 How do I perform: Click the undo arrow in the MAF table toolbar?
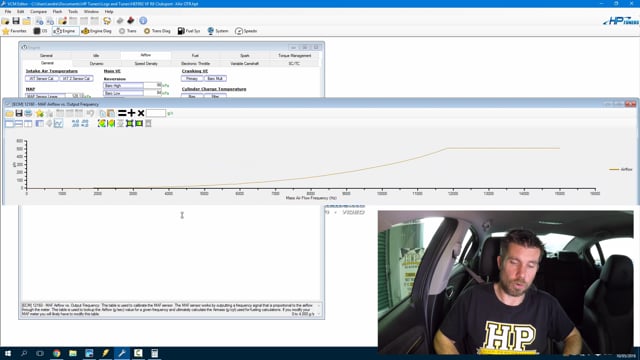tap(90, 113)
